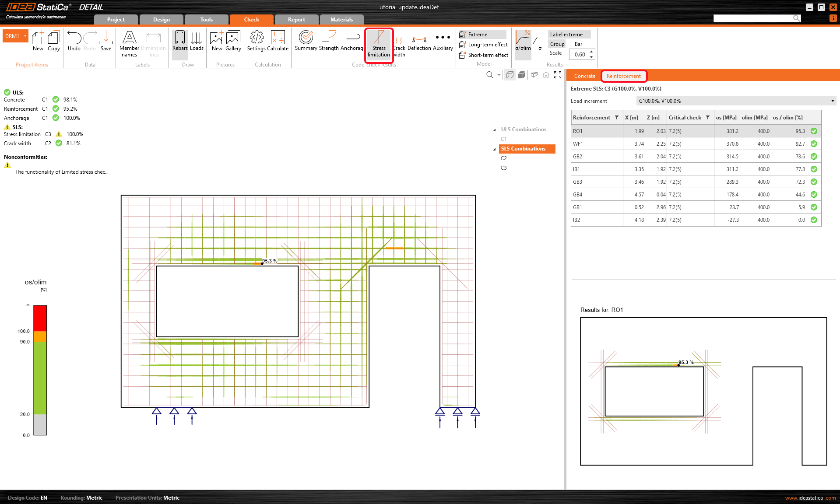Screen dimensions: 840x504
Task: Open the DRM1 project item dropdown
Action: pos(25,36)
